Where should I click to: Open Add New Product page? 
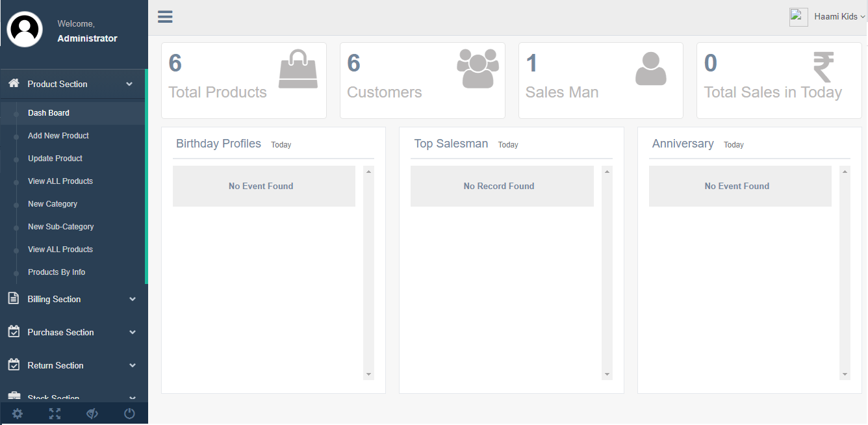pos(58,136)
